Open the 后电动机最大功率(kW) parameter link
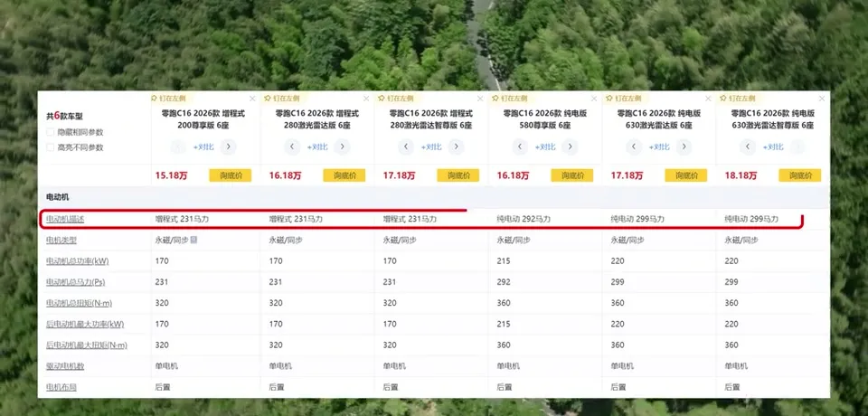868x416 pixels. [x=85, y=324]
